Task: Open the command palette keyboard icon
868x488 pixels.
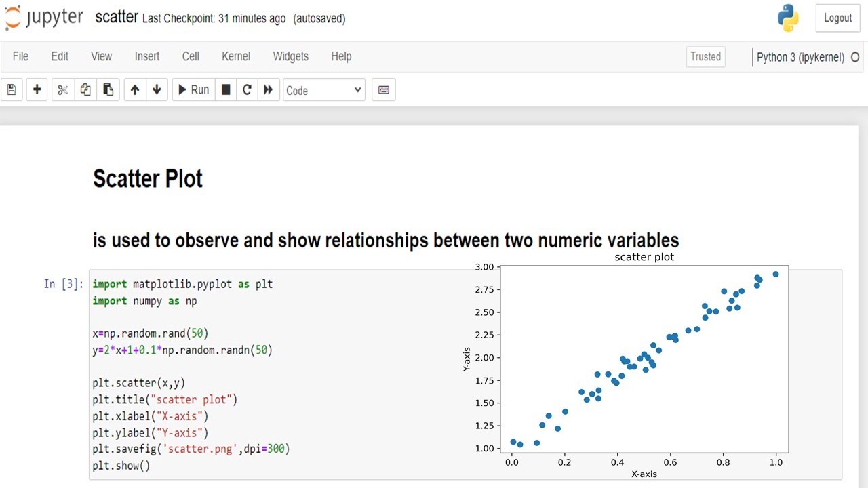Action: point(384,89)
